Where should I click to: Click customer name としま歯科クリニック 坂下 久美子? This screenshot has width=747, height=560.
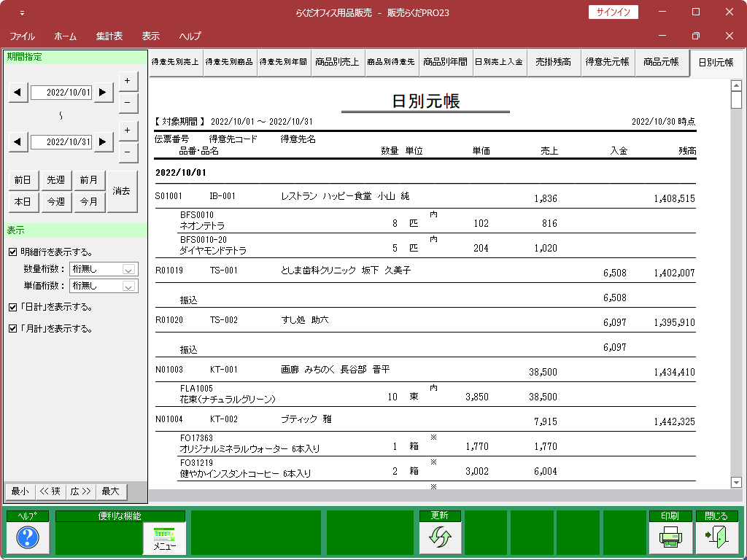(x=346, y=271)
